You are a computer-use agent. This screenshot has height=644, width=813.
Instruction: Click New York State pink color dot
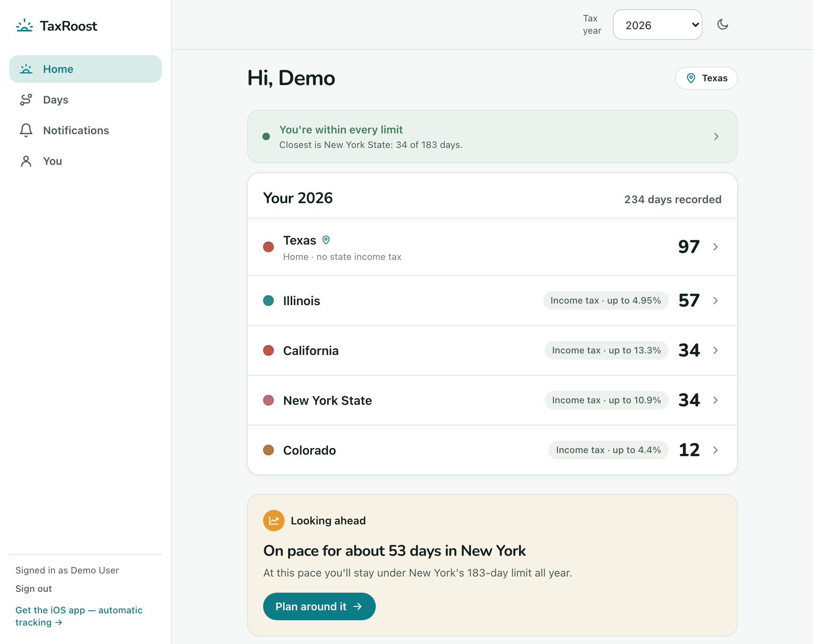[x=268, y=400]
